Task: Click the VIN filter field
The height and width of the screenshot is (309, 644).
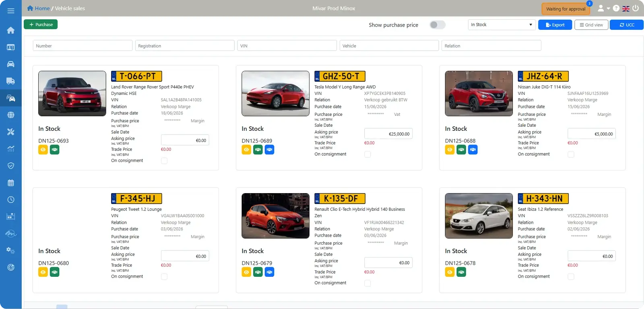Action: [287, 45]
